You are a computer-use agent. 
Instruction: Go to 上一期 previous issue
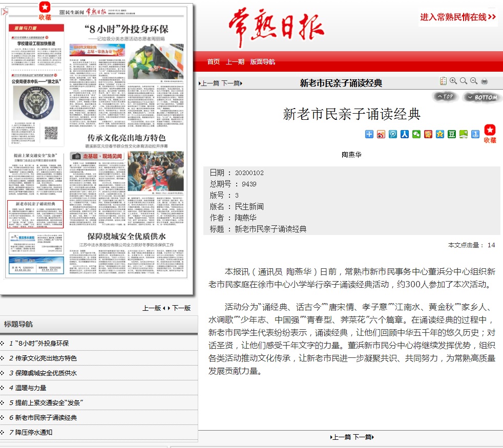[x=235, y=61]
